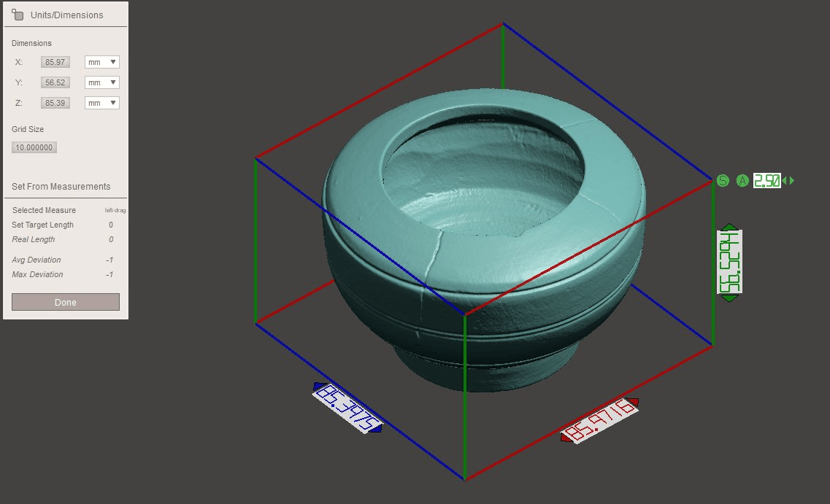Viewport: 830px width, 504px height.
Task: Click the Units/Dimensions panel icon
Action: [18, 15]
